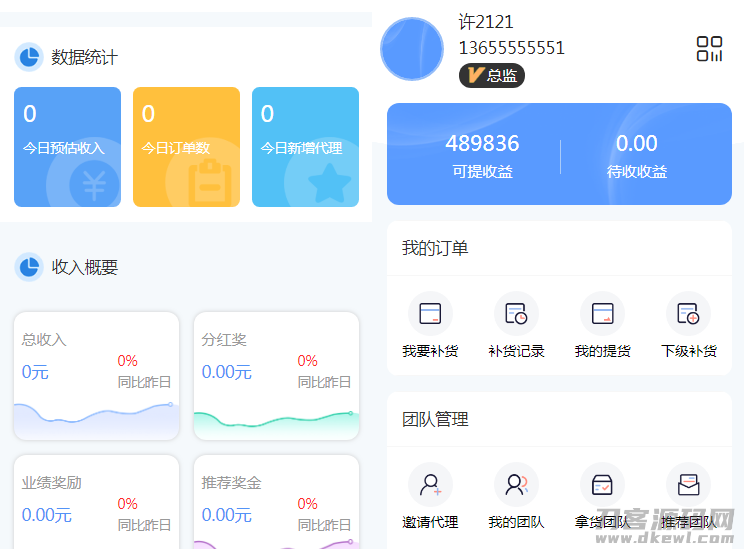Open 下级补货 subordinate restock icon
The height and width of the screenshot is (549, 744).
click(x=688, y=314)
